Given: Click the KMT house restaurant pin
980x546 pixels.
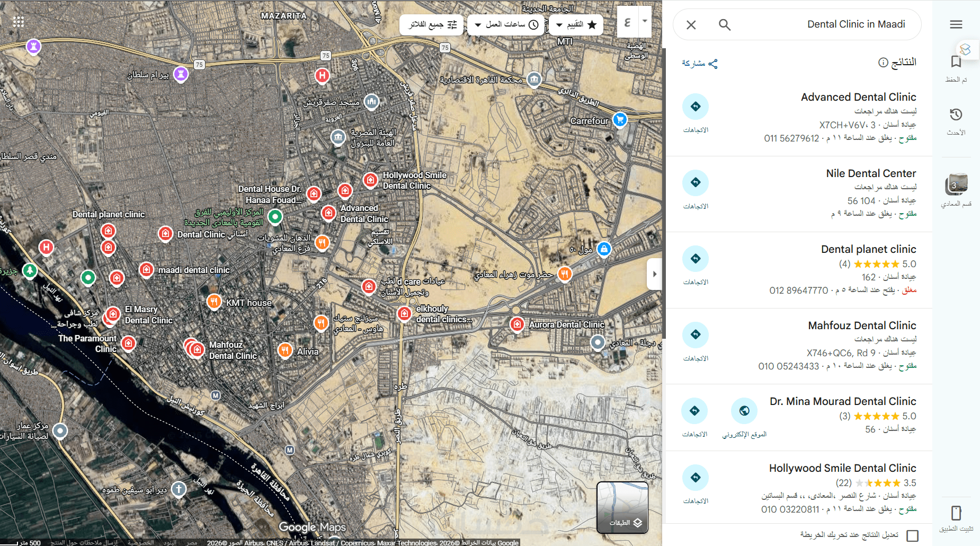Looking at the screenshot, I should [214, 302].
